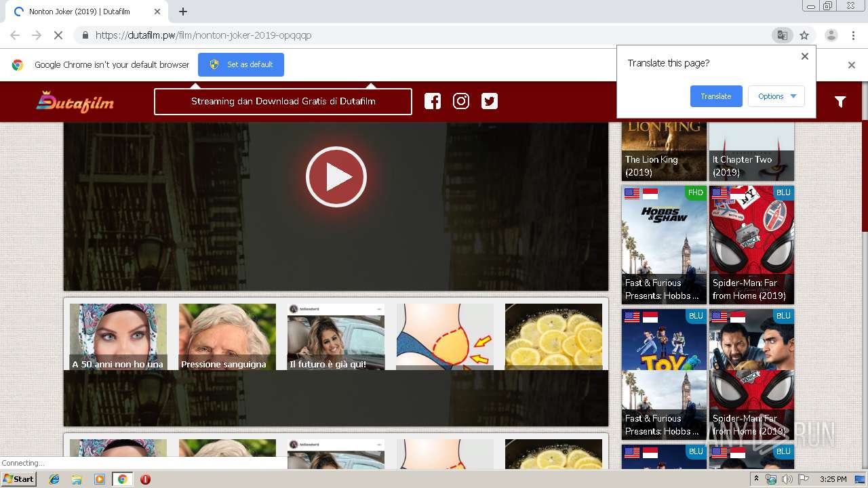Click the belly fat illustration ad

tap(445, 337)
